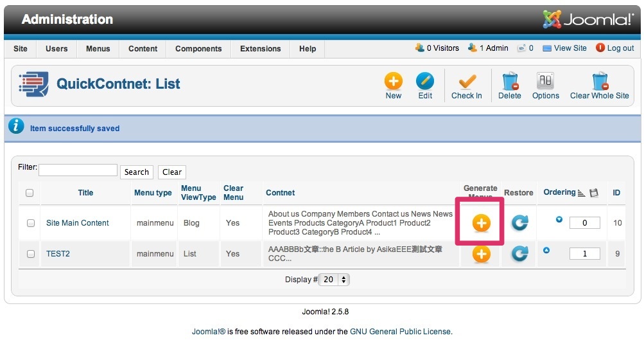Move Site Main Content down in ordering
644x351 pixels.
click(x=559, y=219)
